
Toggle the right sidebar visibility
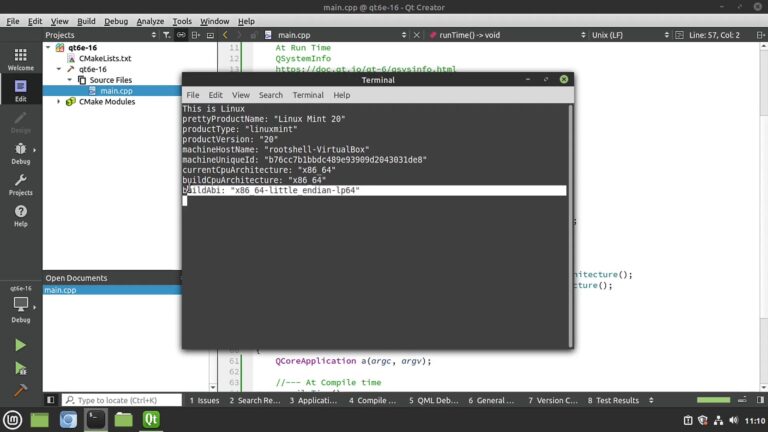click(760, 400)
